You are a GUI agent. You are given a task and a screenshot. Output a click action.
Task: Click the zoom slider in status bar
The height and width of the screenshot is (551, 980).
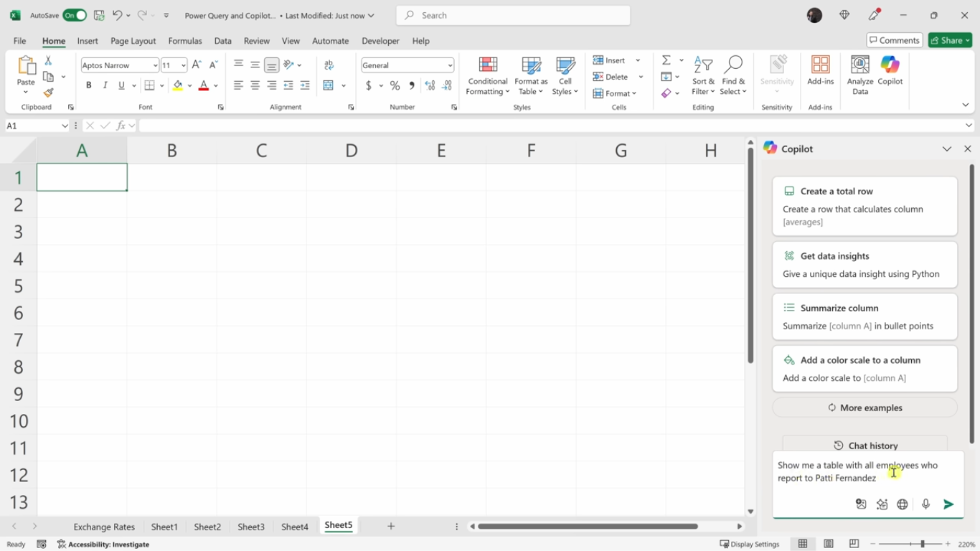tap(922, 544)
